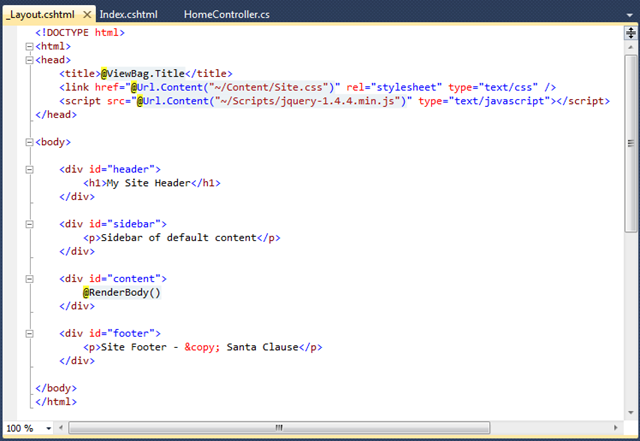
Task: Click the vertical scrollbar down arrow
Action: pyautogui.click(x=631, y=412)
